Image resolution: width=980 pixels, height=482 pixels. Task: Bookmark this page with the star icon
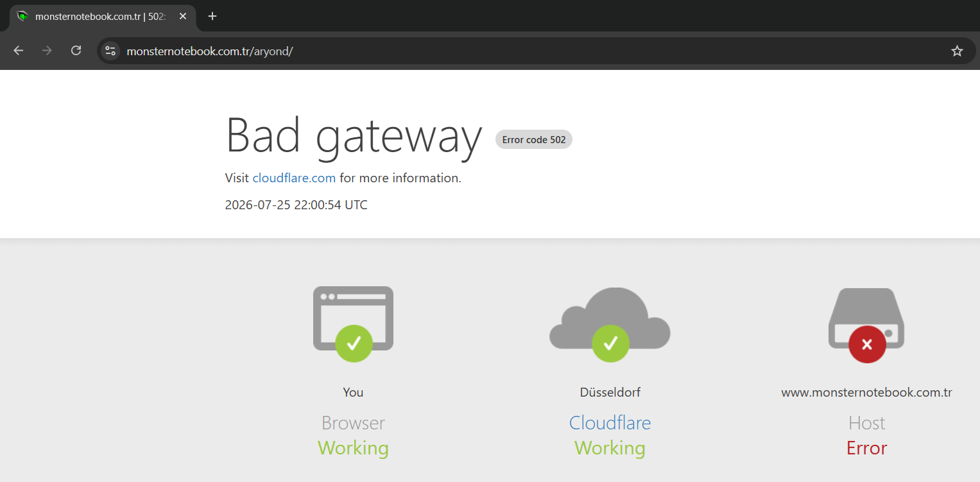957,51
